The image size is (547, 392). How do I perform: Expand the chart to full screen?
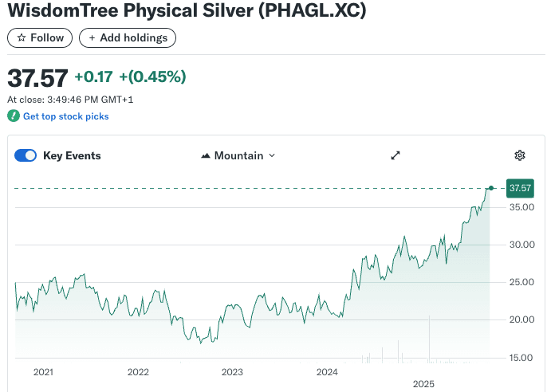pos(395,155)
